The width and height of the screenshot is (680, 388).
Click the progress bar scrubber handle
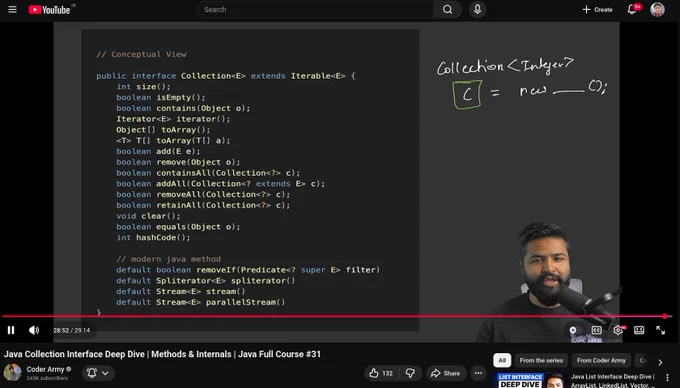pyautogui.click(x=665, y=316)
